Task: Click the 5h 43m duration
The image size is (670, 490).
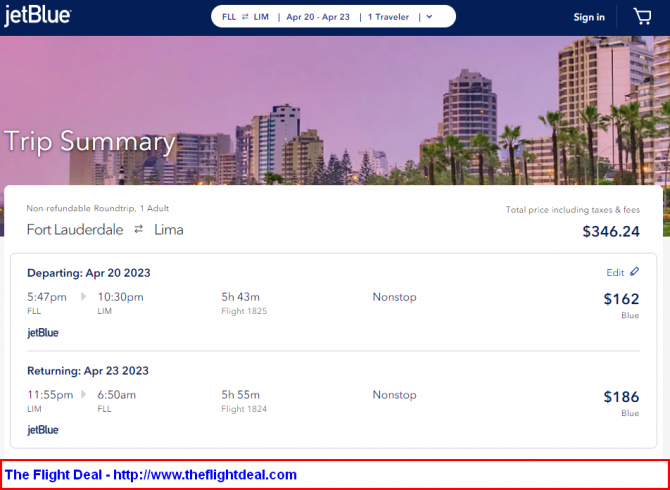Action: (240, 297)
